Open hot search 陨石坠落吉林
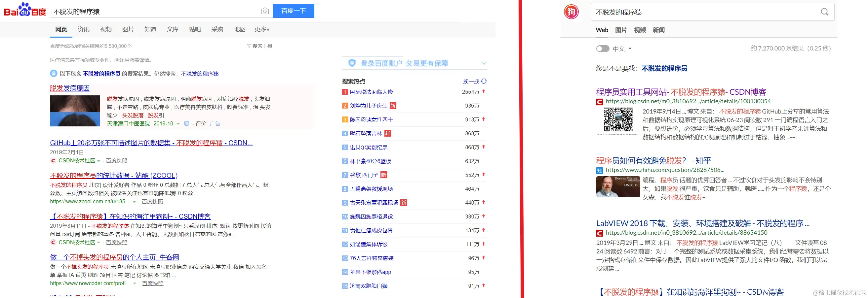The height and width of the screenshot is (298, 868). click(x=366, y=134)
